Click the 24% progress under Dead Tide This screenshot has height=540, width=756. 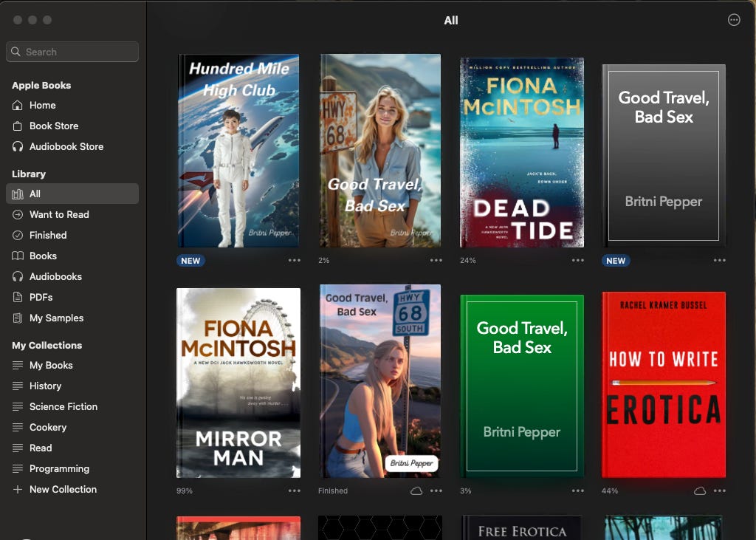click(467, 260)
